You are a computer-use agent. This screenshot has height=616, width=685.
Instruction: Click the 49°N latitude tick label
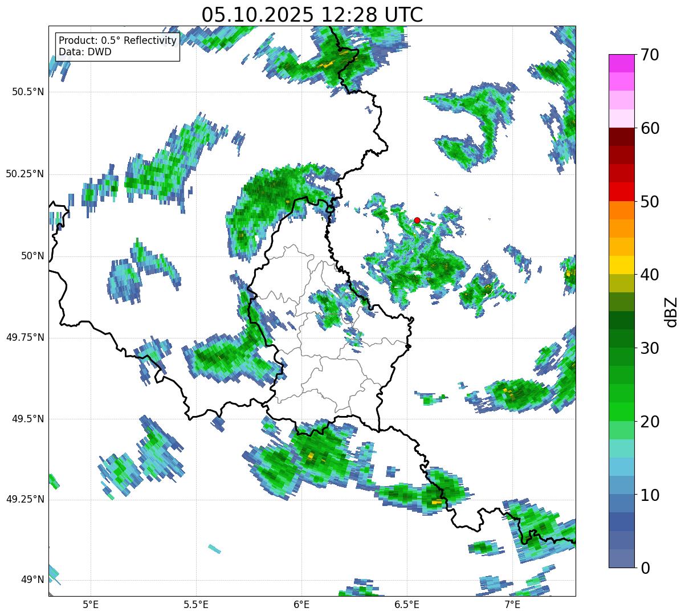pyautogui.click(x=33, y=580)
